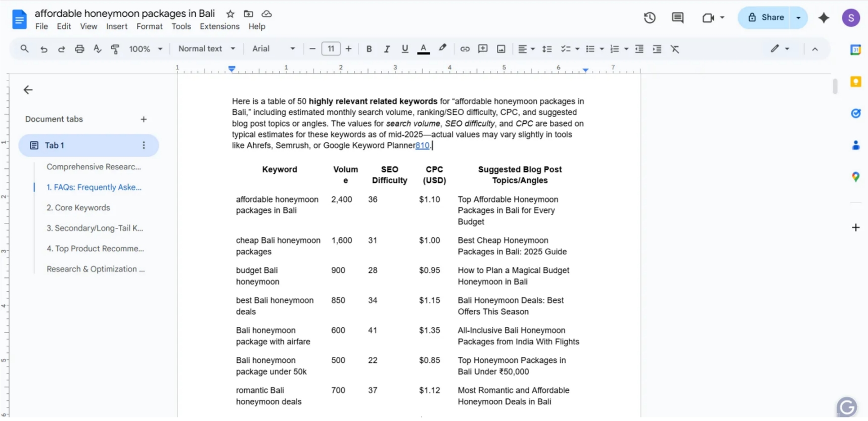Open the Gemini sparkle icon
This screenshot has width=868, height=421.
tap(824, 18)
